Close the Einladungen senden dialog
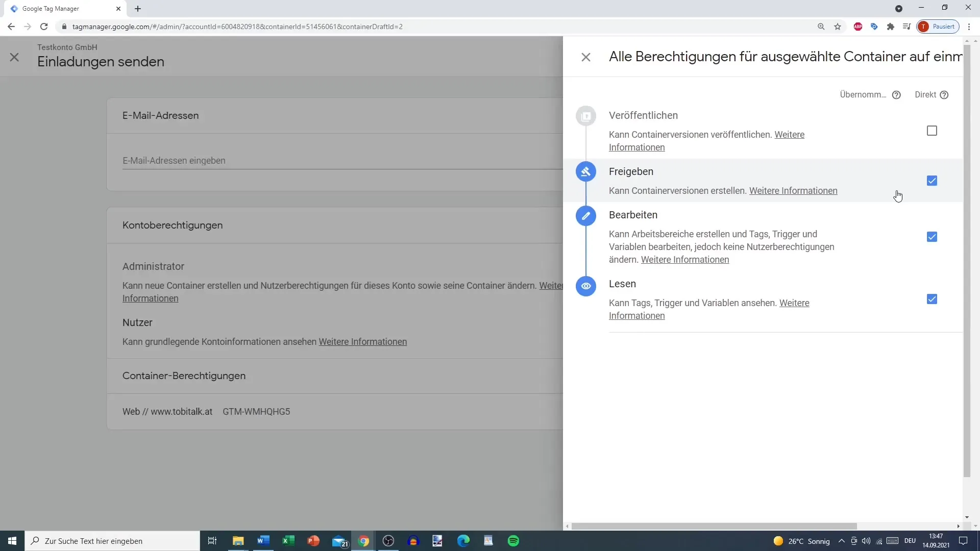 14,57
